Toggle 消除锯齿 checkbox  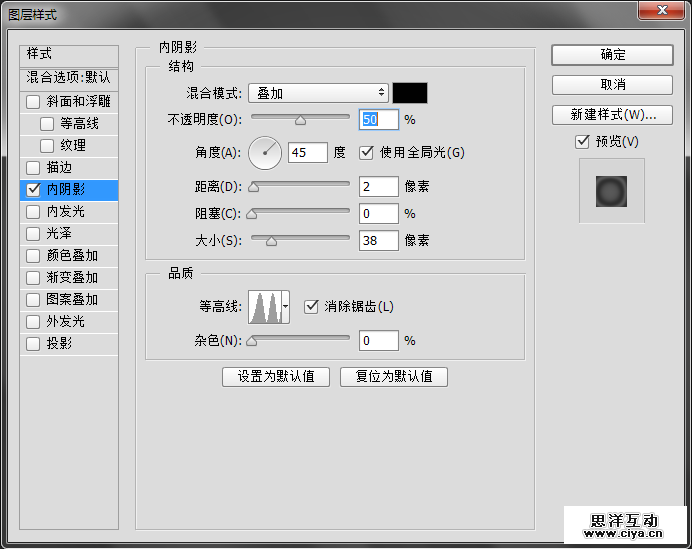pos(311,306)
